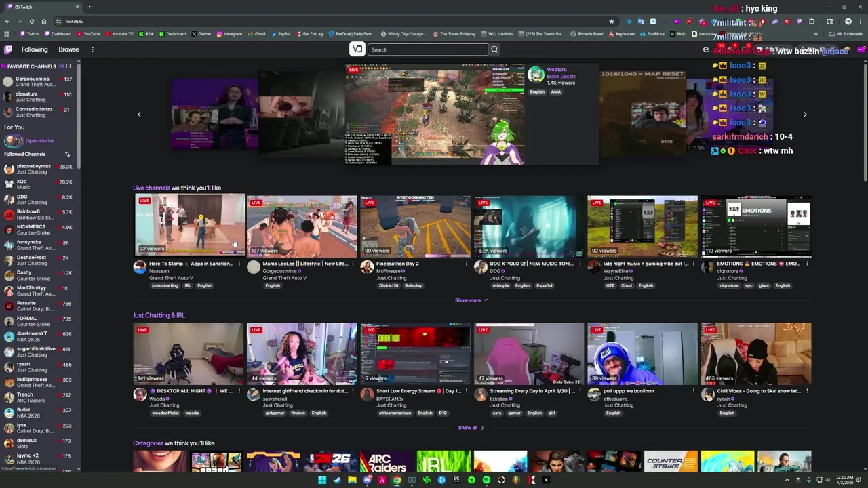This screenshot has height=488, width=868.
Task: Open the EMOTIONS ciqnature stream thumbnail
Action: pos(755,226)
